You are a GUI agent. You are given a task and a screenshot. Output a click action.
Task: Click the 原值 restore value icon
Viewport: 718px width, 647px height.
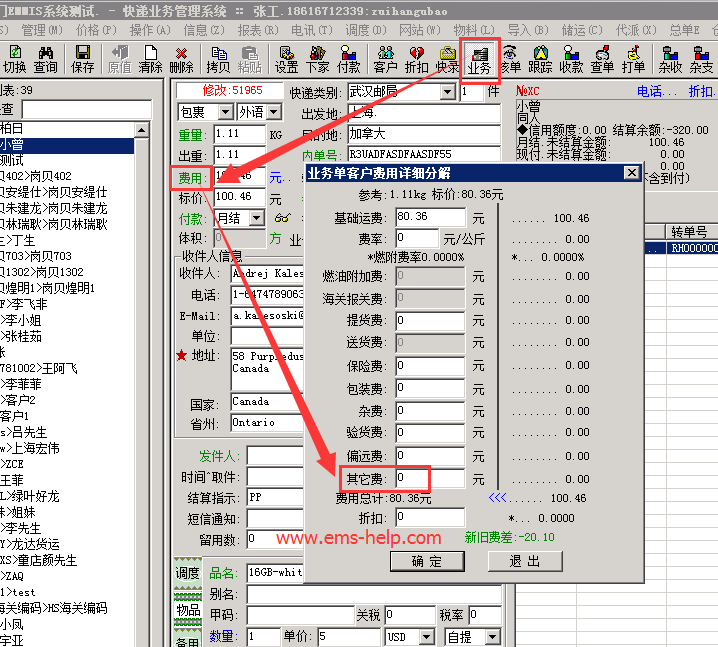coord(120,60)
